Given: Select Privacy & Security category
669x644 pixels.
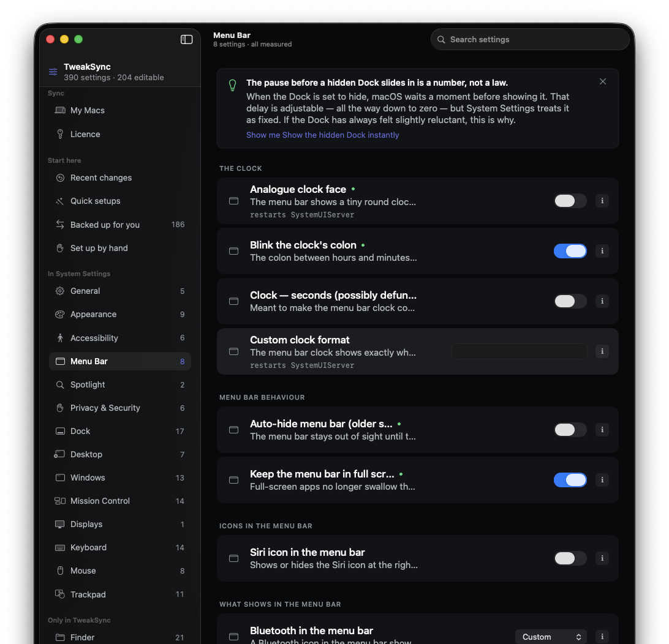Looking at the screenshot, I should (x=120, y=408).
